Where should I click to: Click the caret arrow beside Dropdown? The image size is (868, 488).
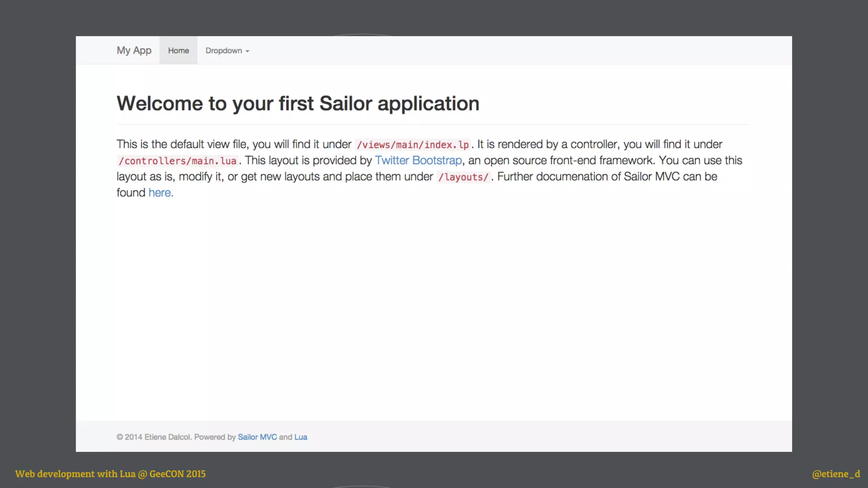coord(248,51)
